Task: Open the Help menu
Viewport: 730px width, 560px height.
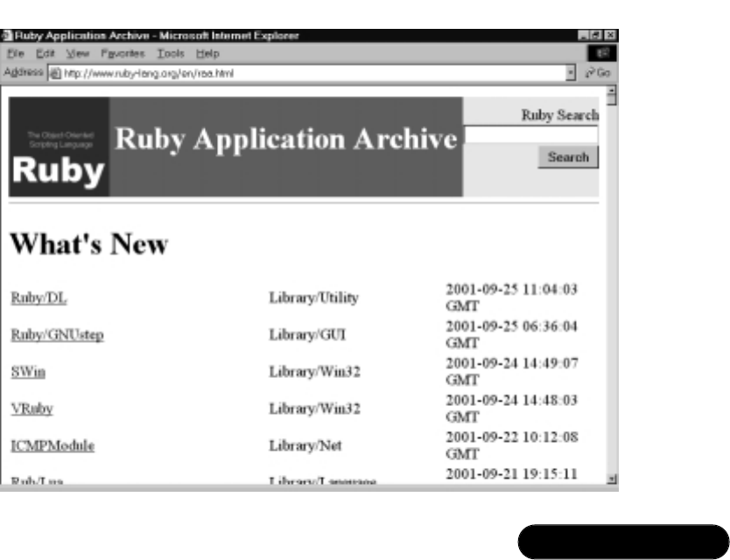Action: pos(207,53)
